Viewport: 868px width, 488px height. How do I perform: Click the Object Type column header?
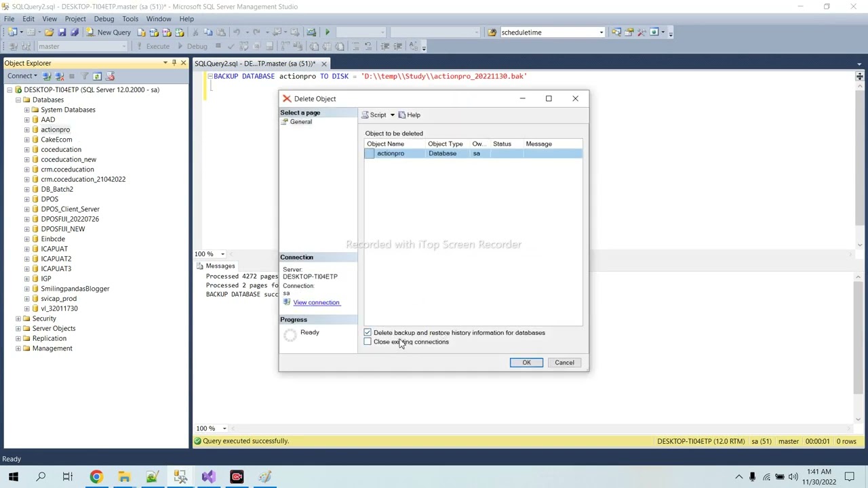pos(448,144)
